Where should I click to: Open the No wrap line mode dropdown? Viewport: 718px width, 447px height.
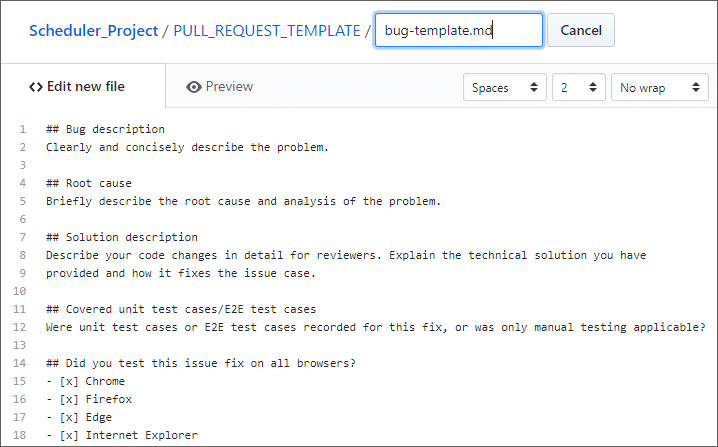(x=660, y=87)
